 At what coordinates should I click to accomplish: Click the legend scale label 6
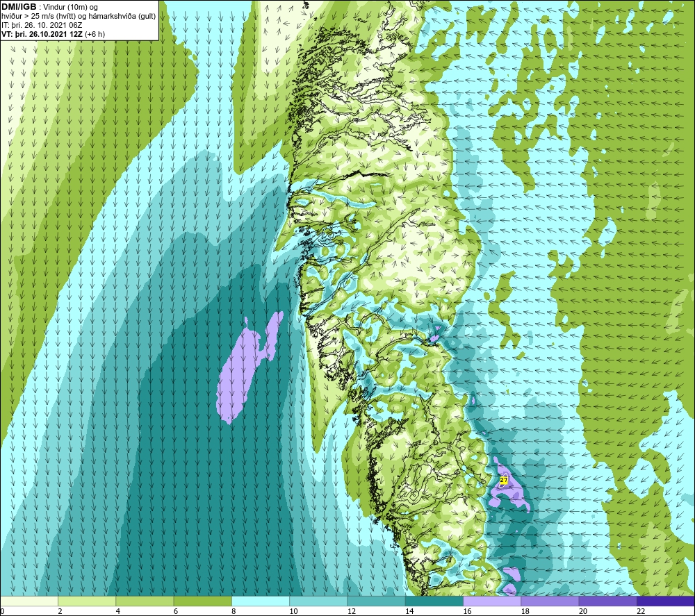[176, 611]
